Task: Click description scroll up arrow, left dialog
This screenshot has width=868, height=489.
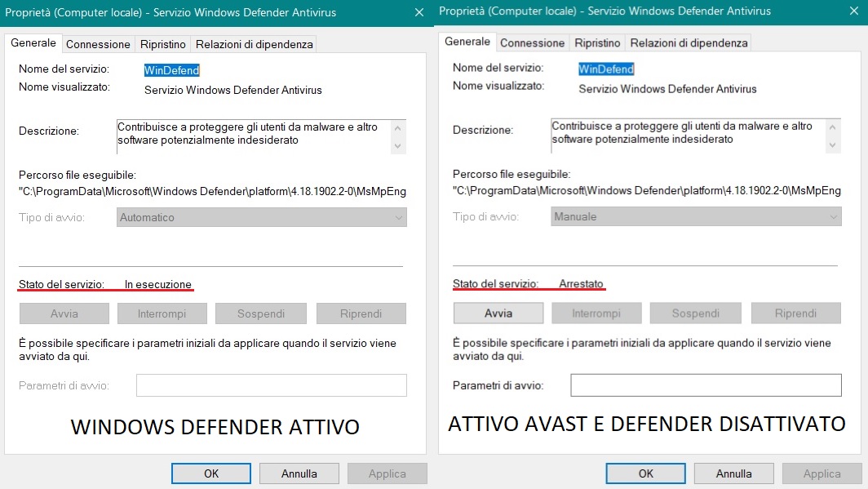Action: (397, 128)
